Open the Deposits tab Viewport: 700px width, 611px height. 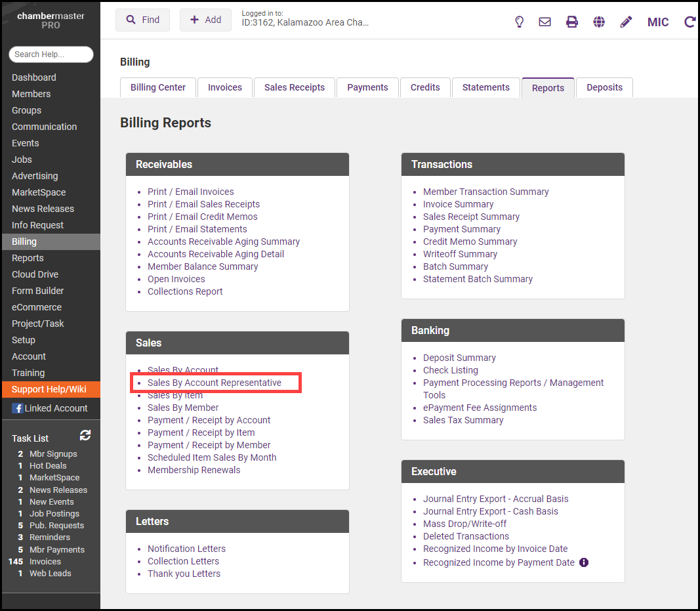[x=604, y=87]
